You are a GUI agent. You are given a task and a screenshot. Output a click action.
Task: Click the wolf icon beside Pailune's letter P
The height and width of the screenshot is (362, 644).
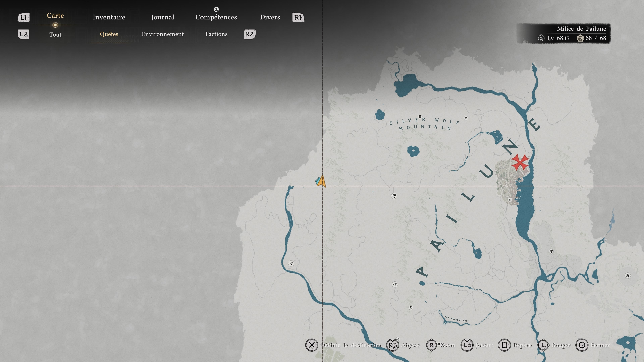tap(395, 284)
